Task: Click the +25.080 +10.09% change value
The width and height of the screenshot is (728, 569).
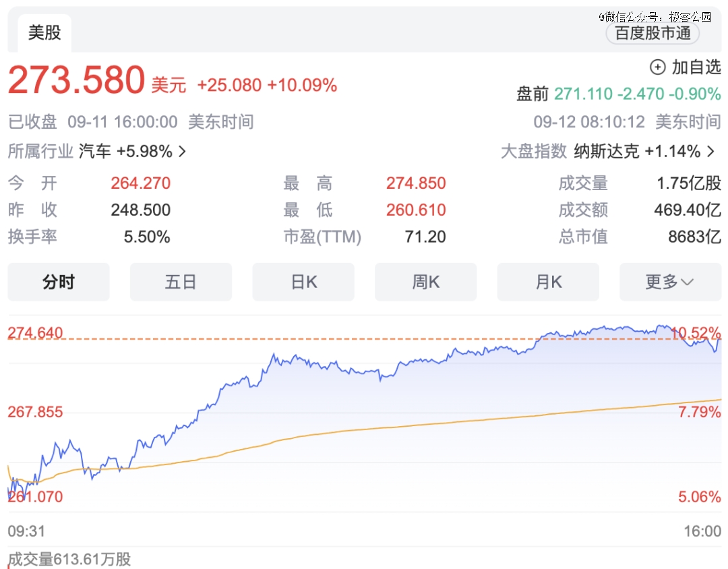Action: pos(267,86)
